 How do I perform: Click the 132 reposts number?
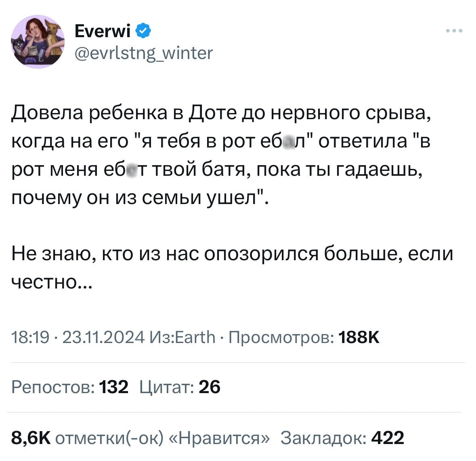pos(113,387)
